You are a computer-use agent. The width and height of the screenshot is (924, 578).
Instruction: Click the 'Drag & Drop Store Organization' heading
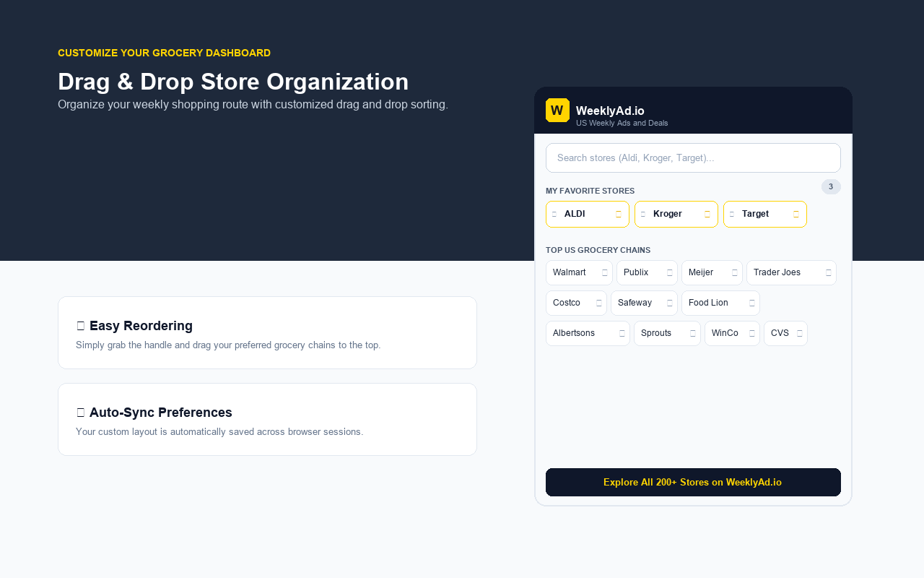233,82
